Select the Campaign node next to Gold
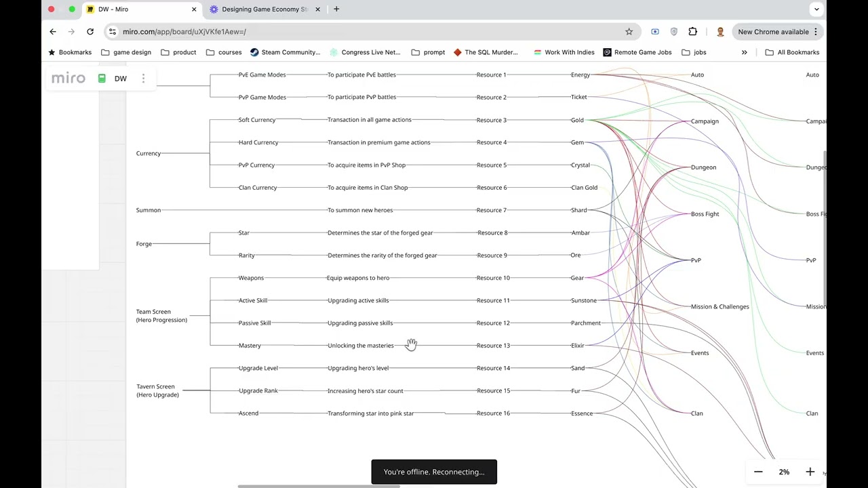This screenshot has height=488, width=868. 705,121
